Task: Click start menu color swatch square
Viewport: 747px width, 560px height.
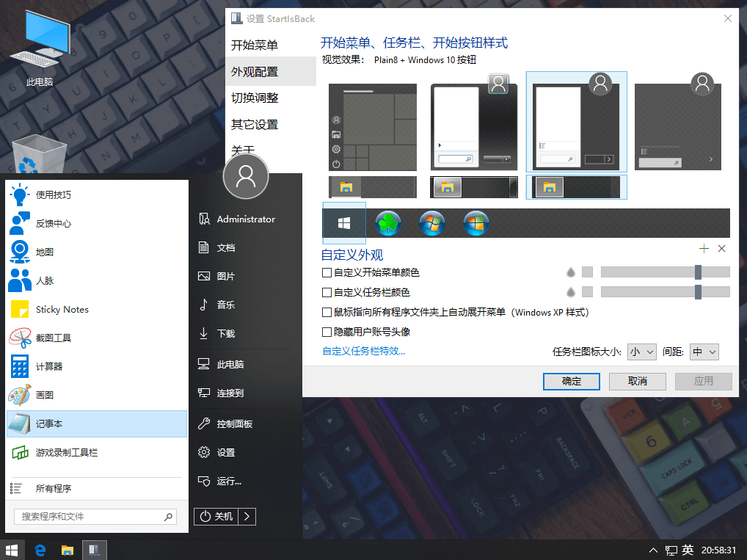Action: tap(588, 272)
